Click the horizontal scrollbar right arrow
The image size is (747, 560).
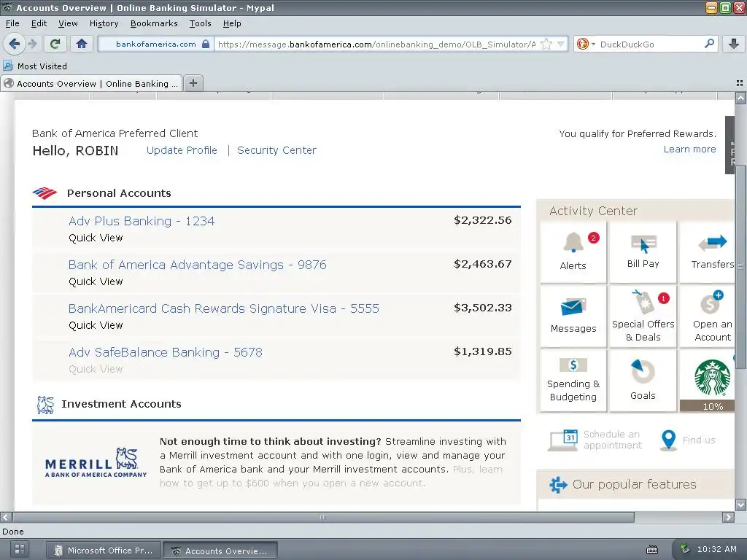pyautogui.click(x=728, y=517)
